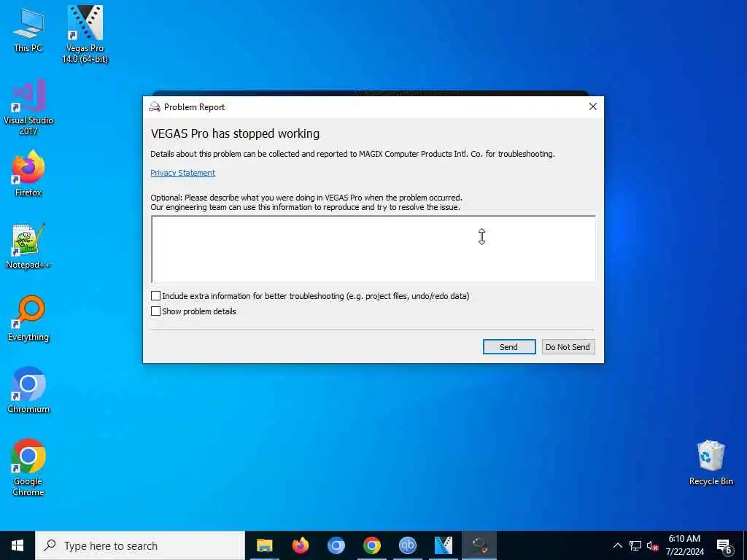Check the Show problem details box
Image resolution: width=747 pixels, height=560 pixels.
point(155,311)
